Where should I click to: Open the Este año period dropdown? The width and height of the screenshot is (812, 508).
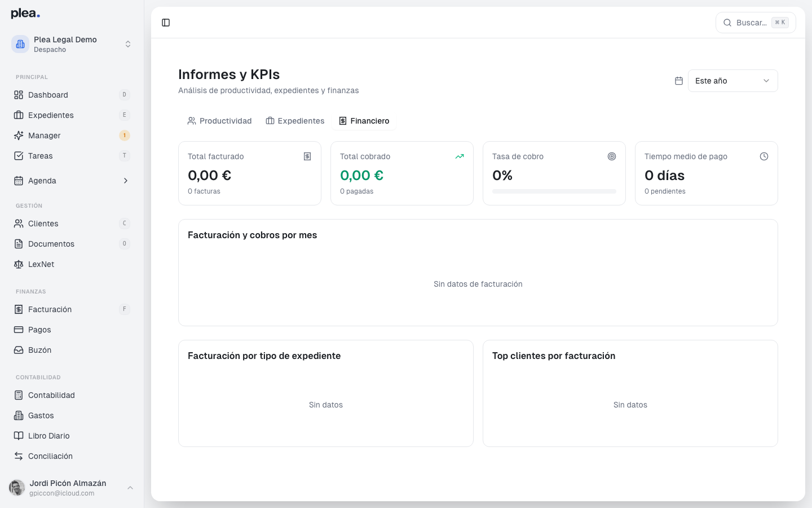732,81
